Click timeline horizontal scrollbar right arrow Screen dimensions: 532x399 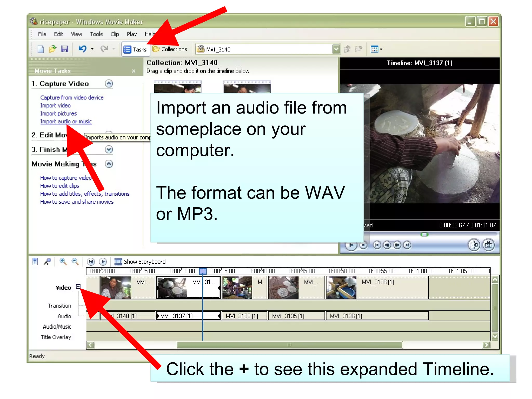[x=486, y=345]
